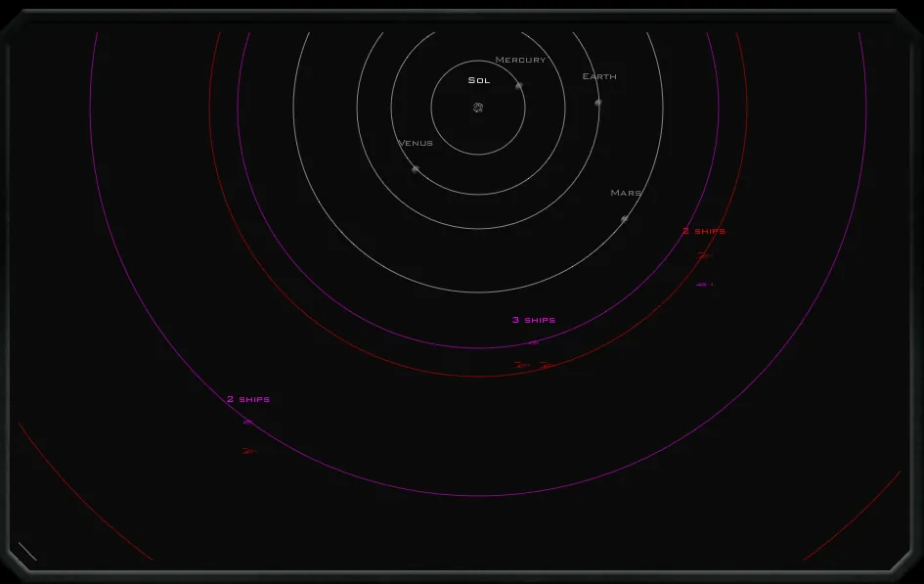Click the Venus label
Viewport: 924px width, 584px height.
pos(416,143)
